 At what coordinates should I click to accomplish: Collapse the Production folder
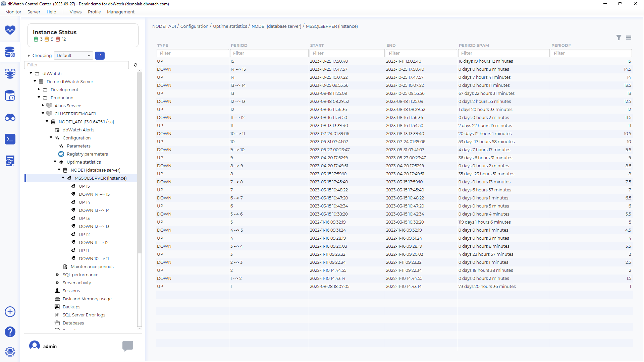(x=39, y=97)
